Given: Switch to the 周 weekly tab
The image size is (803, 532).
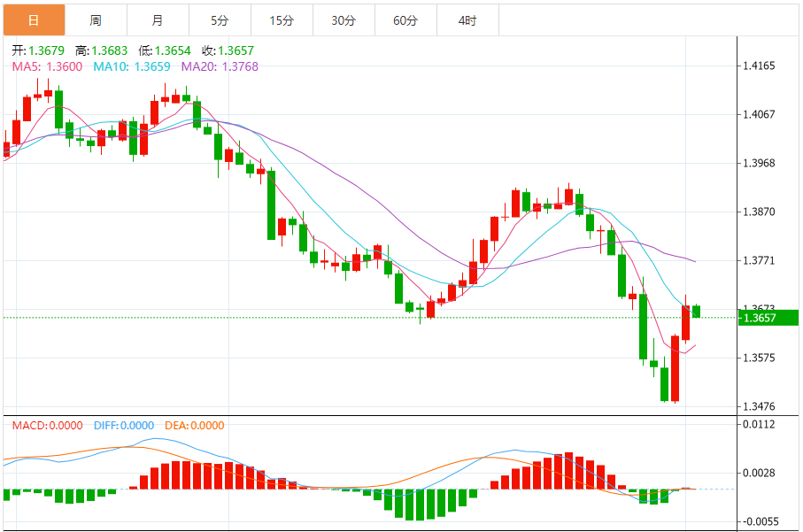Looking at the screenshot, I should coord(95,20).
